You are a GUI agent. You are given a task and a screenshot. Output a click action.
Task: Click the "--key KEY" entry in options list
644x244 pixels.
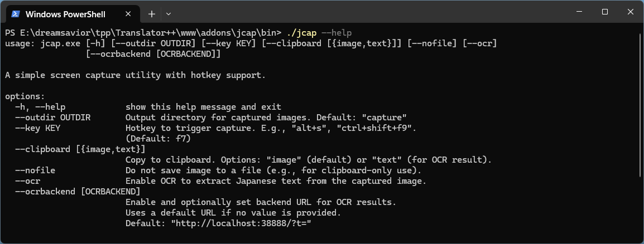[37, 128]
